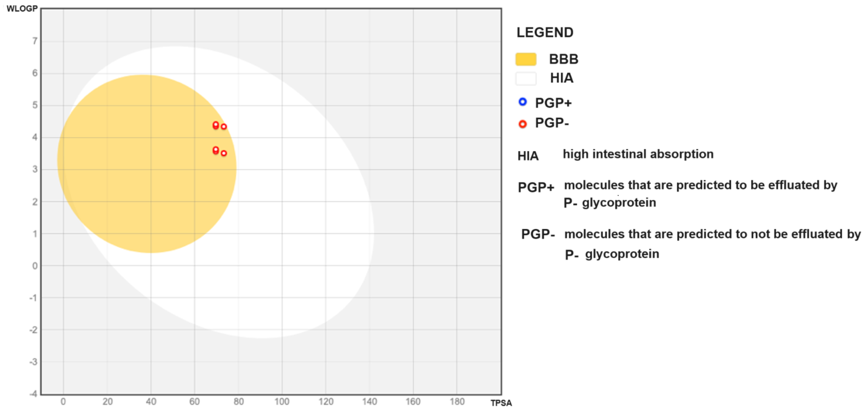This screenshot has width=868, height=413.
Task: Click the BBB legend text
Action: pos(563,59)
